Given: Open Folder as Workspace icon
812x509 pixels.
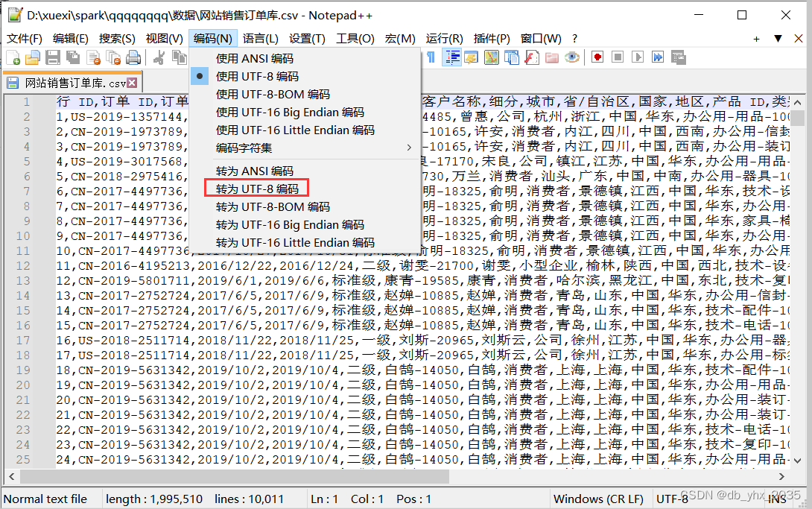Looking at the screenshot, I should click(x=552, y=57).
